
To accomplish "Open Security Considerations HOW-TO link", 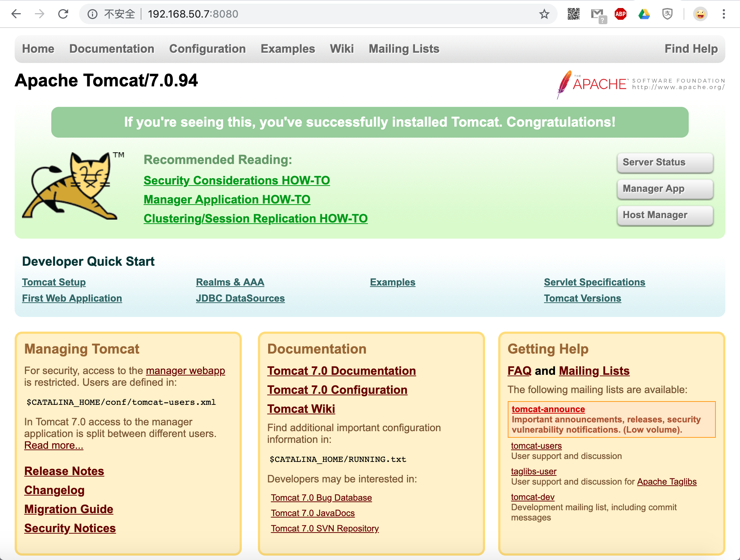I will [237, 180].
